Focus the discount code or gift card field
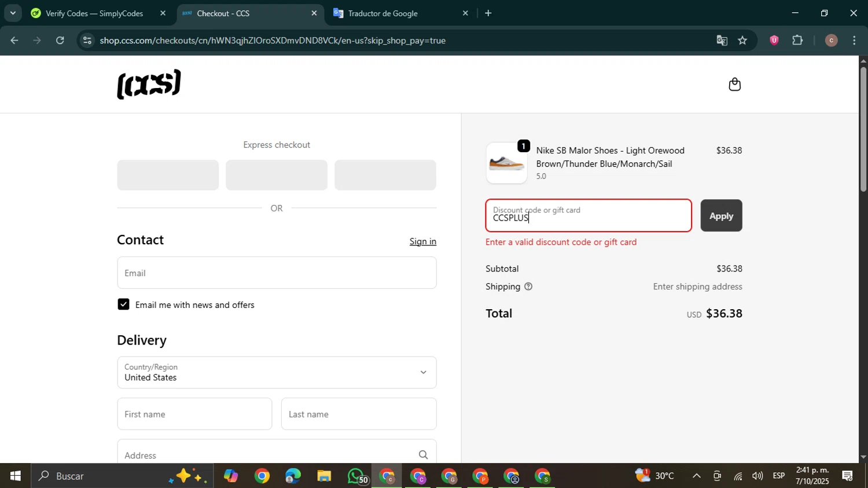This screenshot has height=488, width=868. [589, 215]
